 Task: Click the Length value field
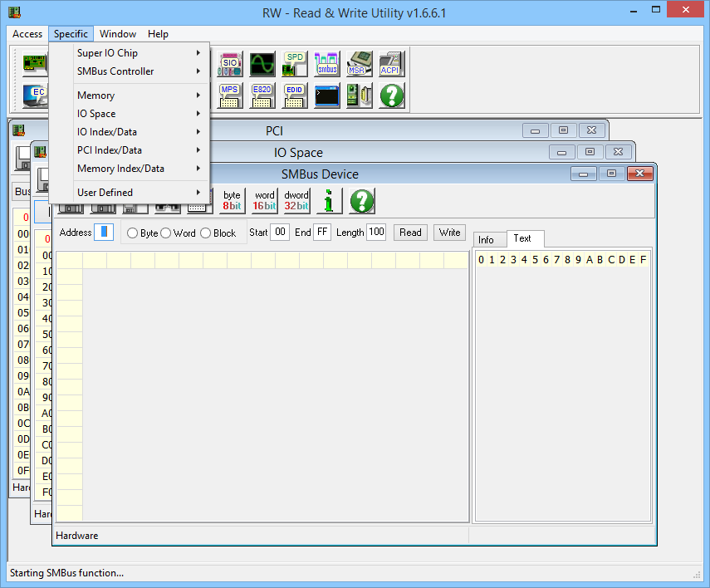click(376, 232)
